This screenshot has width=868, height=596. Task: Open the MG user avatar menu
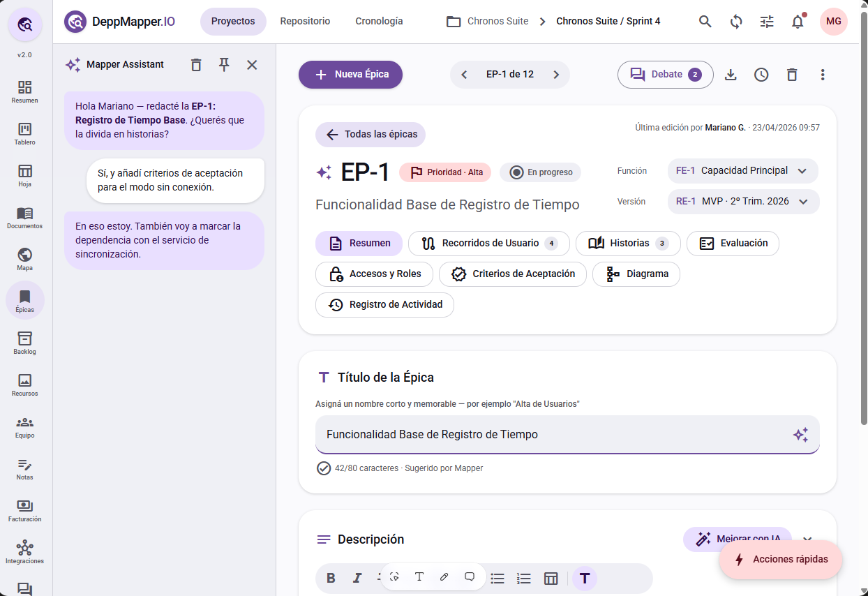pos(834,22)
